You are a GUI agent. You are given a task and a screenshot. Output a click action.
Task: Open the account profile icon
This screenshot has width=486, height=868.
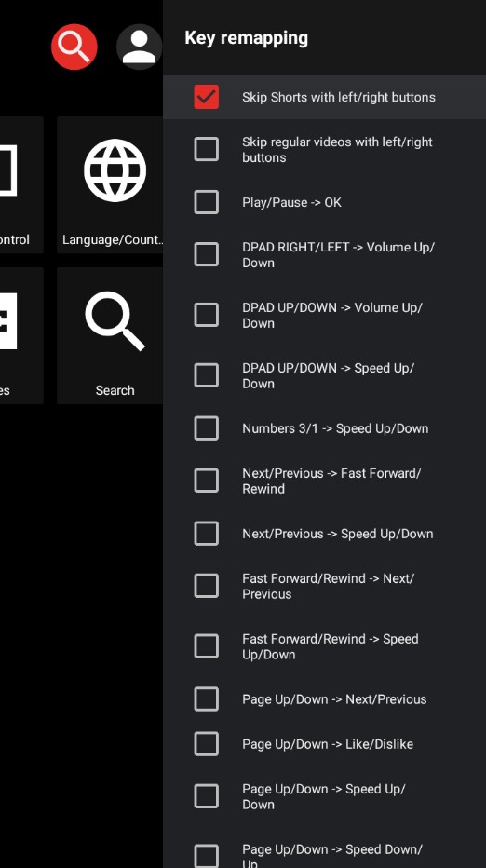[x=140, y=47]
